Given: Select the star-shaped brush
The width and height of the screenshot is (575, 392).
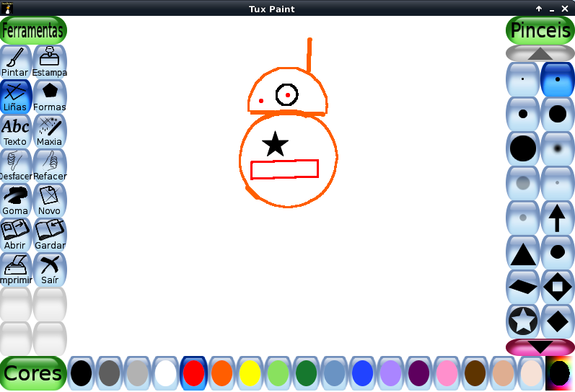Looking at the screenshot, I should tap(523, 321).
